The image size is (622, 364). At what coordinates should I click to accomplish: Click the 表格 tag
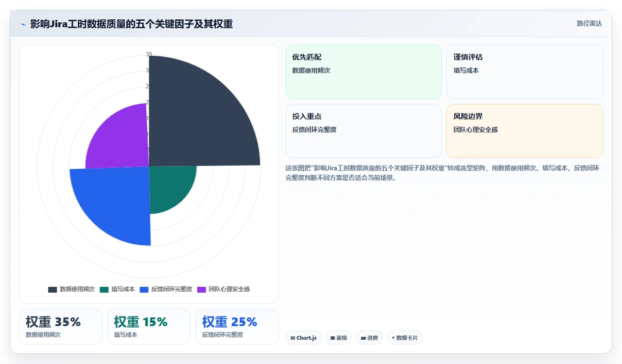[339, 338]
